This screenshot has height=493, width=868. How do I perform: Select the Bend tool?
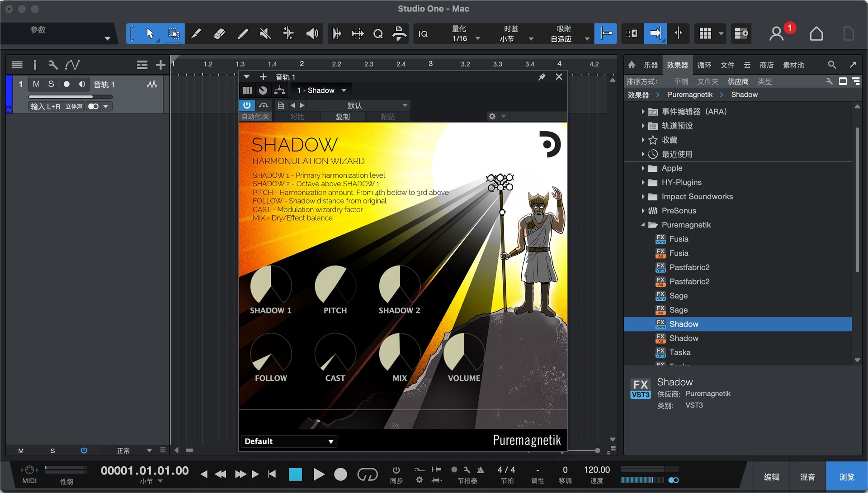288,33
